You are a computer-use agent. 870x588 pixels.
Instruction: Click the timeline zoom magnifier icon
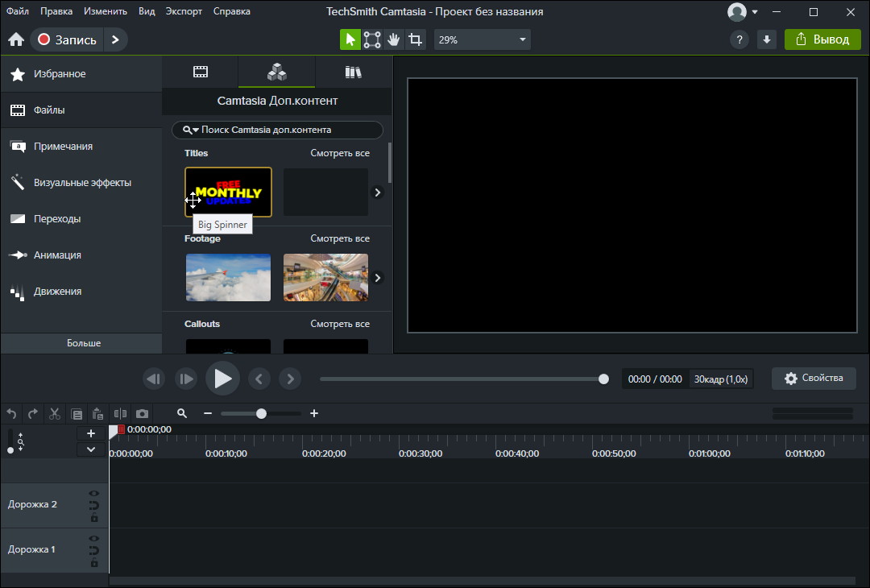click(182, 413)
